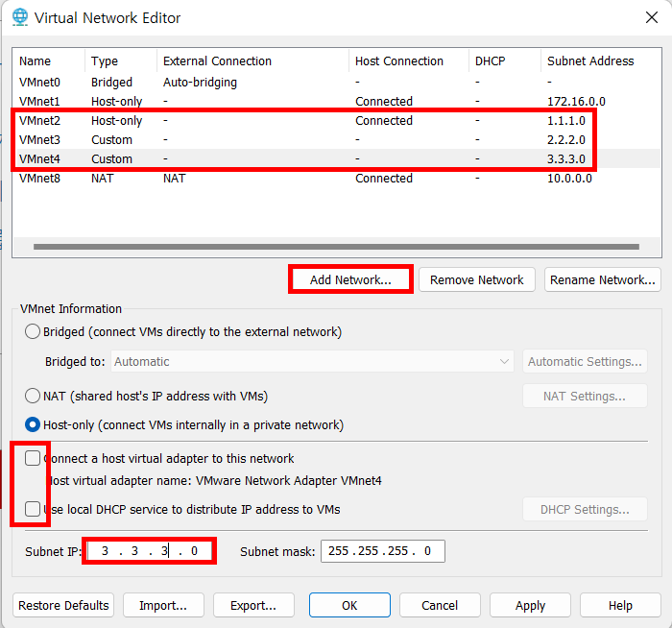Click the 10.0.0.0 subnet address cell
Image resolution: width=672 pixels, height=628 pixels.
[x=569, y=178]
